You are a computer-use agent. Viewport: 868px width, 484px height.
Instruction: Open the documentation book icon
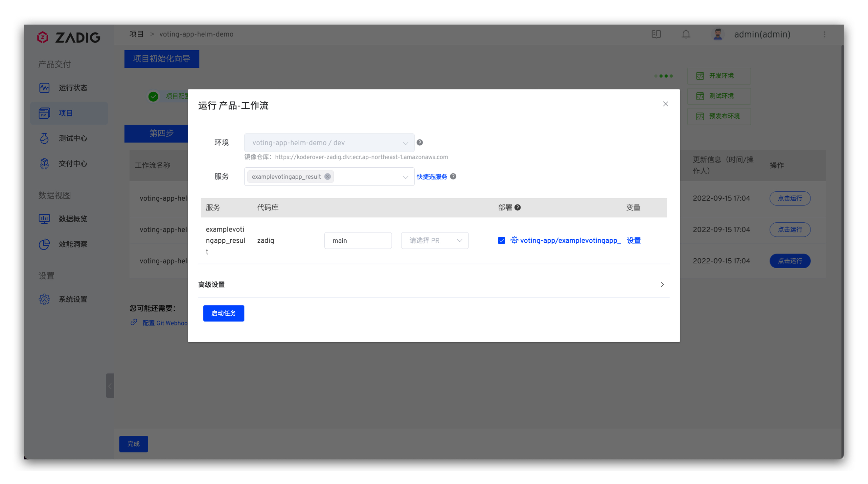click(656, 35)
